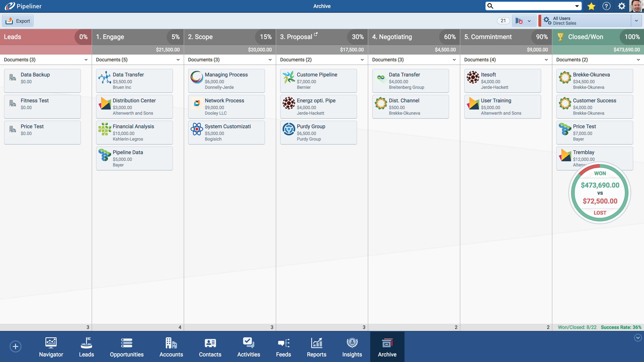Click the favorites star icon
Screen dimensions: 644x362
click(591, 6)
